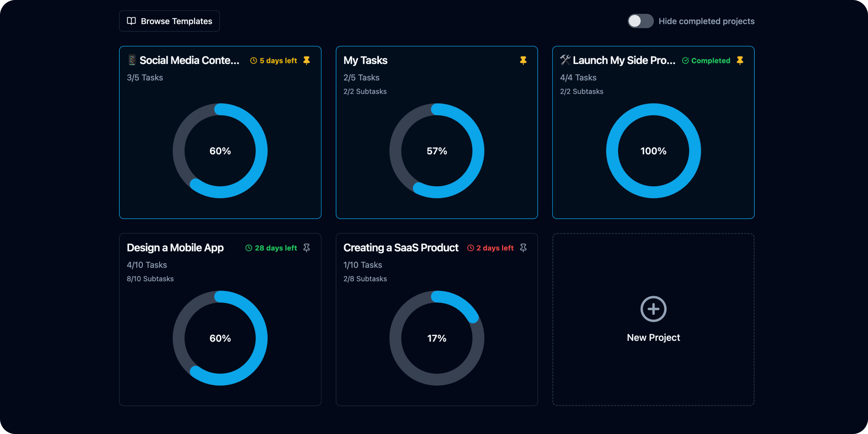Screen dimensions: 868x434
Task: Click the Browse Templates button
Action: pos(170,21)
